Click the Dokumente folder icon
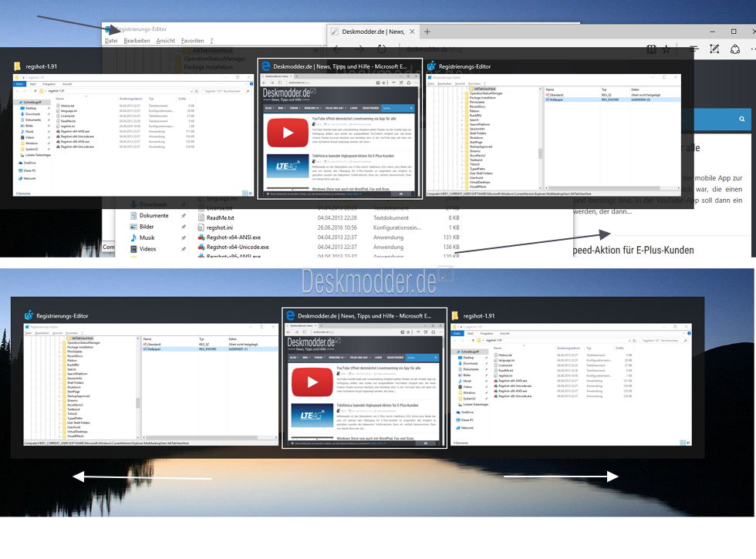The image size is (756, 559). [133, 215]
